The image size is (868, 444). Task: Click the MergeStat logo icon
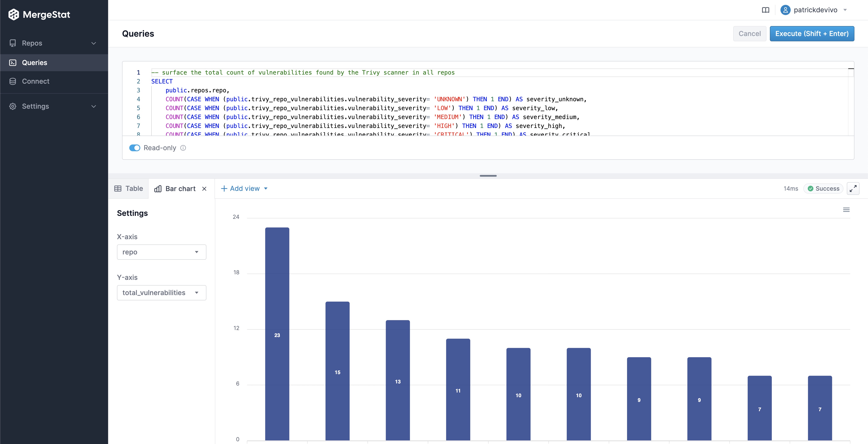pyautogui.click(x=14, y=14)
